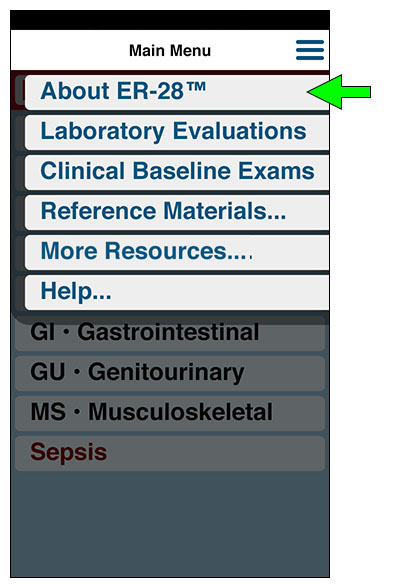Tap the black status bar at top
The width and height of the screenshot is (400, 588).
tap(170, 20)
